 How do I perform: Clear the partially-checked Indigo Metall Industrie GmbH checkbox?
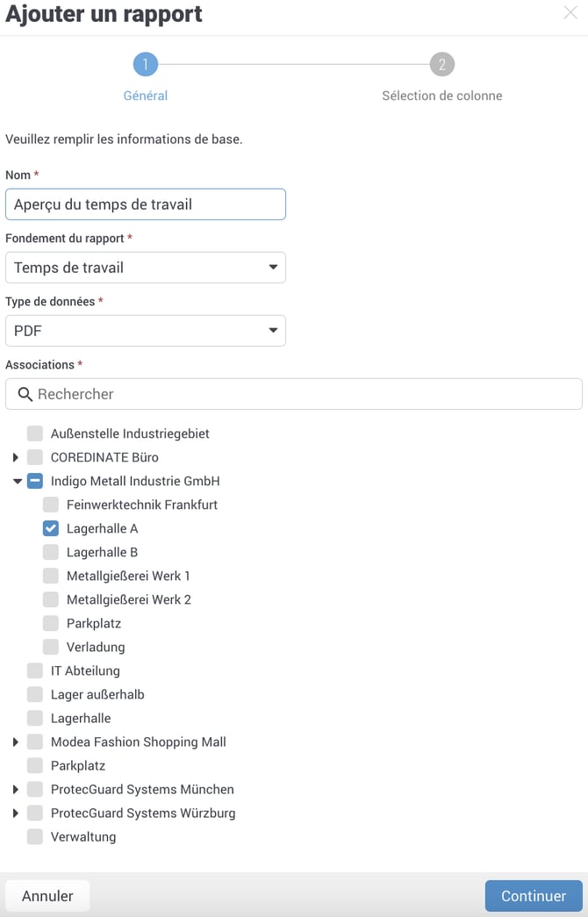pos(34,481)
